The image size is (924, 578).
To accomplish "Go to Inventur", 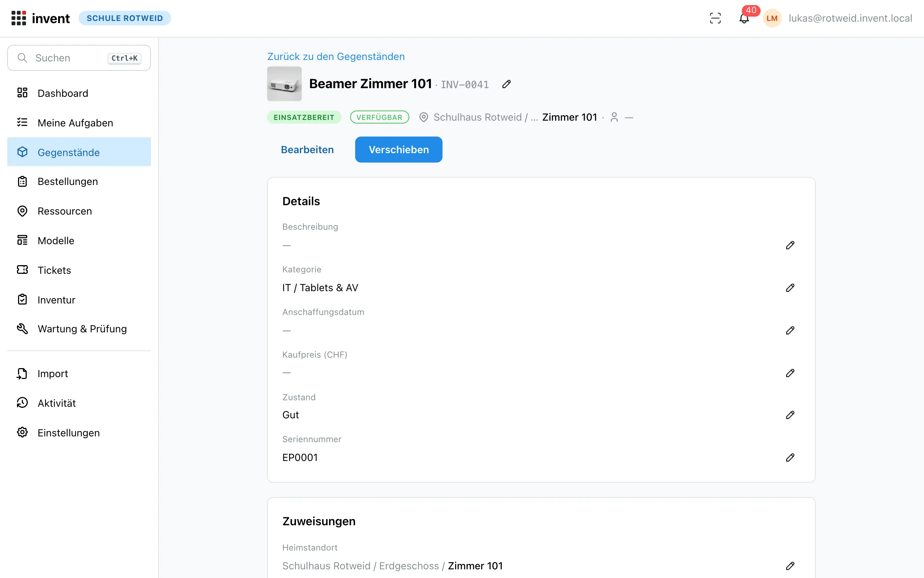I will [x=79, y=299].
